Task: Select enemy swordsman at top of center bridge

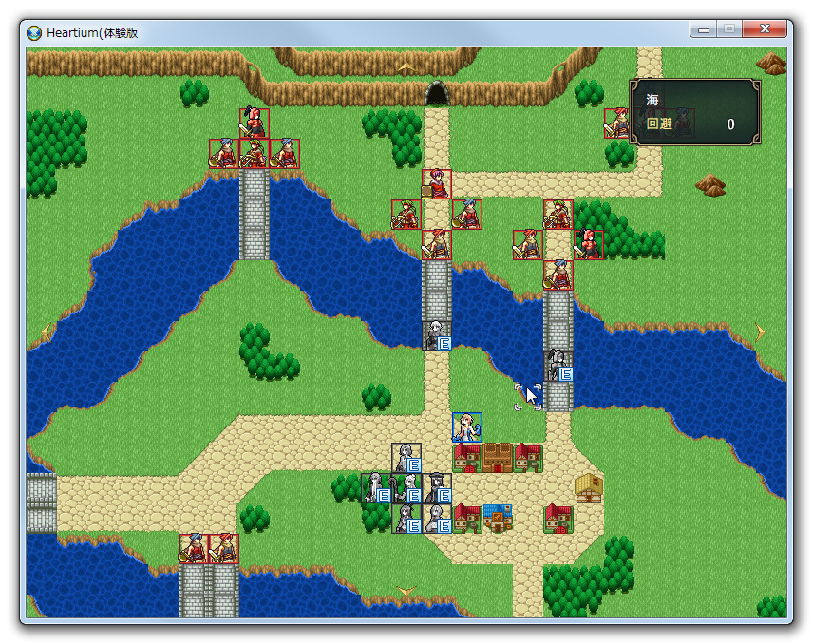Action: [x=437, y=245]
